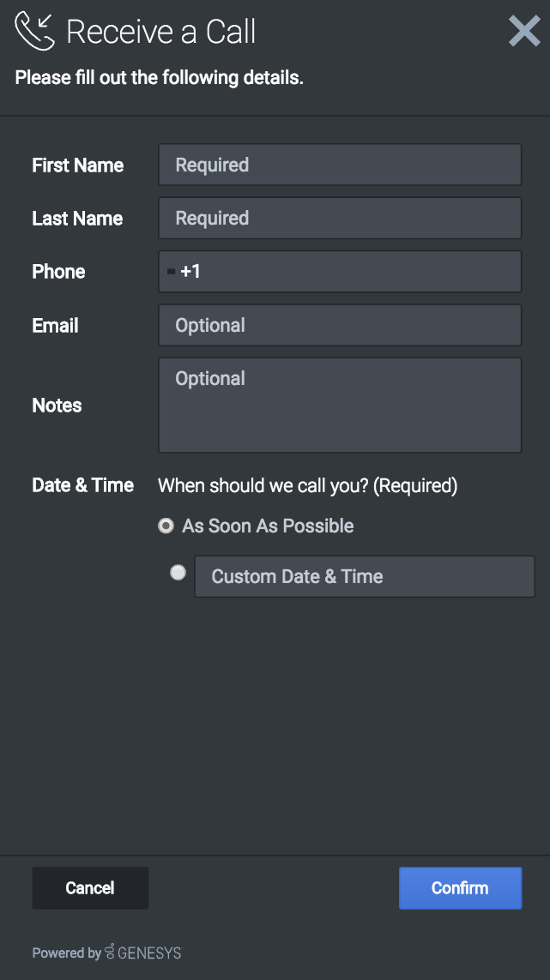
Task: Confirm the callback request
Action: [x=460, y=887]
